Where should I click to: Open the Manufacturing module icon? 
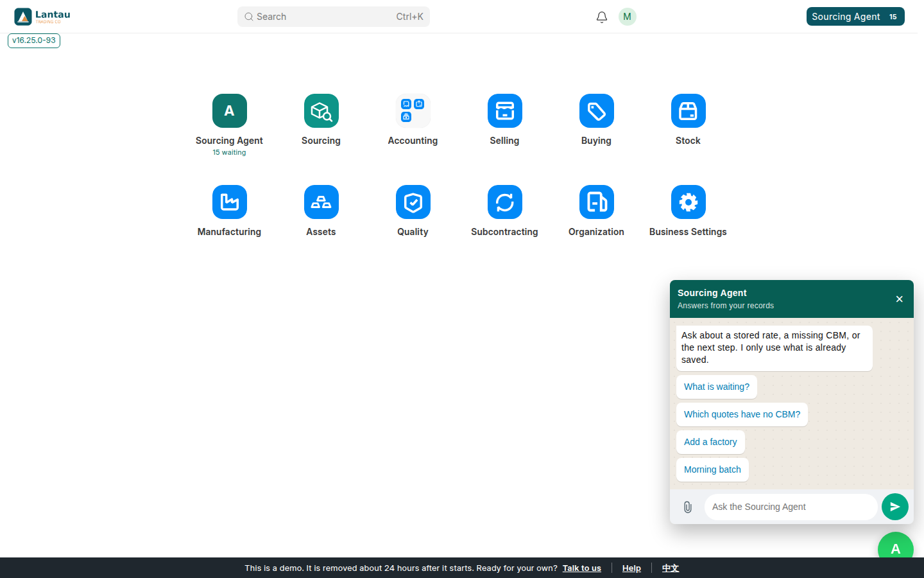point(229,202)
